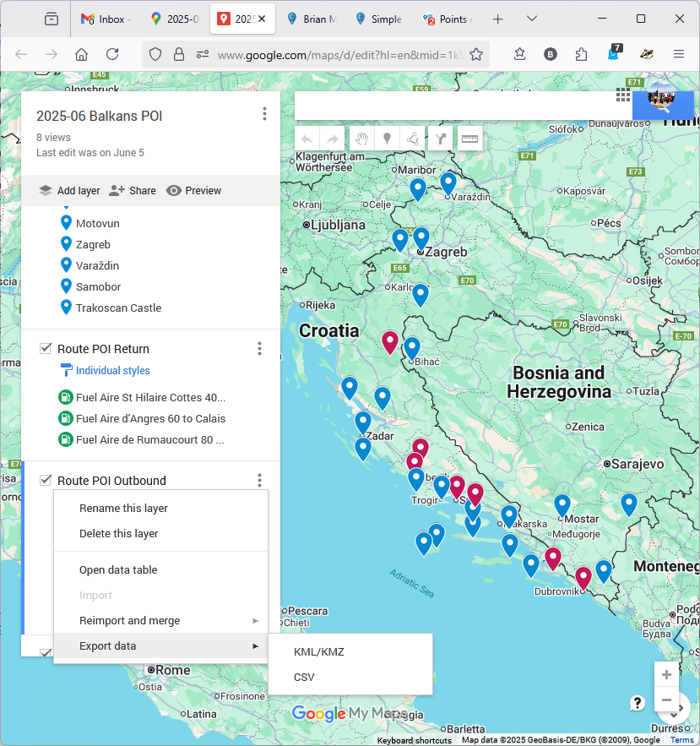The height and width of the screenshot is (746, 700).
Task: Click the map title 2025-06 Balkans POI
Action: (x=100, y=116)
